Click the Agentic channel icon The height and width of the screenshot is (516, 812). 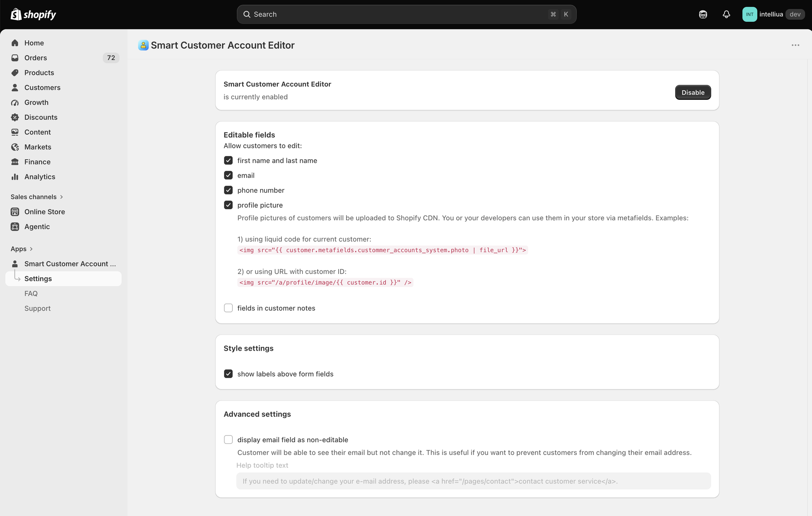tap(15, 227)
